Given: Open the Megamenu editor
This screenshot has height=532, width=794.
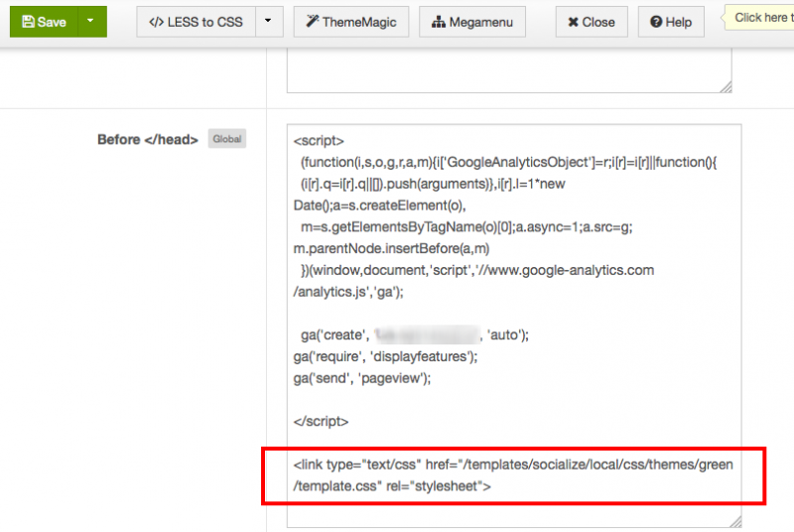Looking at the screenshot, I should pyautogui.click(x=472, y=22).
